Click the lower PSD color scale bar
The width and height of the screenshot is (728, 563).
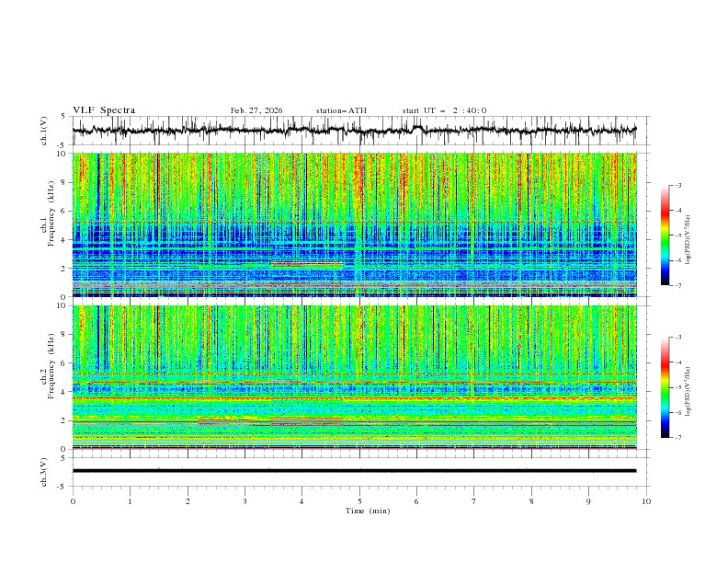[x=665, y=387]
